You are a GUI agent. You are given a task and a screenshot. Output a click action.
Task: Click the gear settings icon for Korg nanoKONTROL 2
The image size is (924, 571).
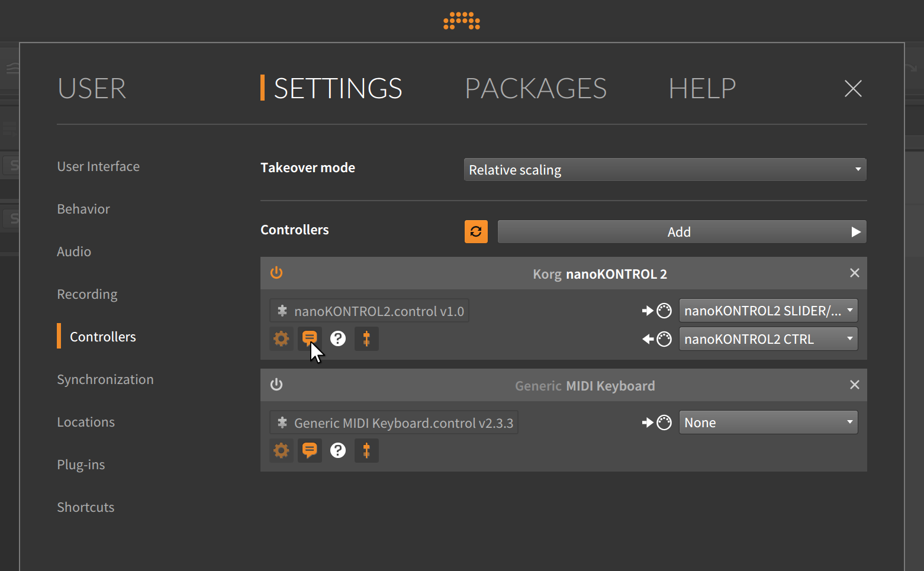[281, 338]
